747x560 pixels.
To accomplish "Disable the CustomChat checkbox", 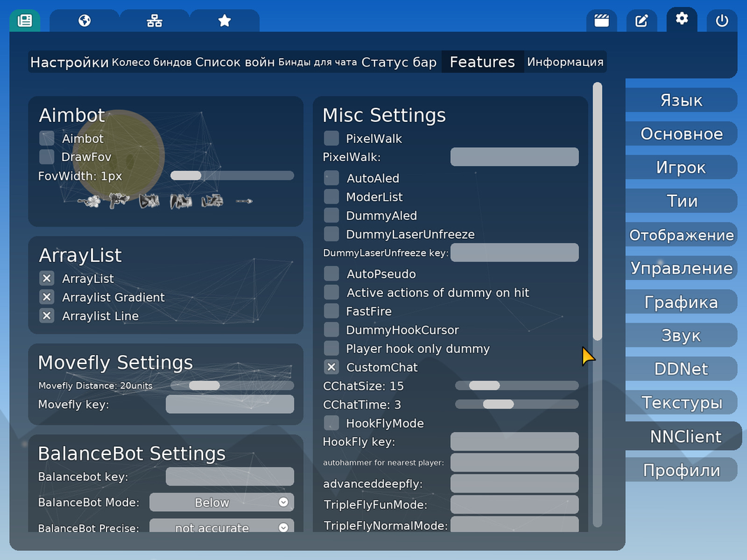I will coord(332,367).
